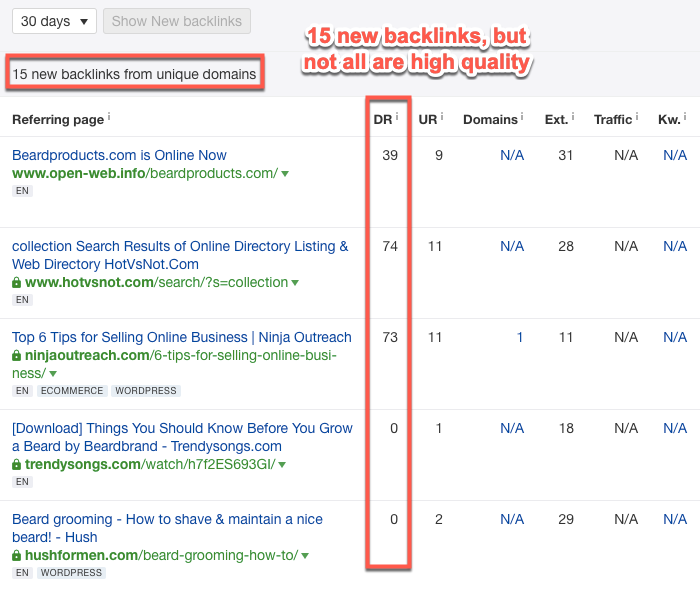Click info icon next to Traffic header
This screenshot has width=700, height=595.
[x=637, y=116]
